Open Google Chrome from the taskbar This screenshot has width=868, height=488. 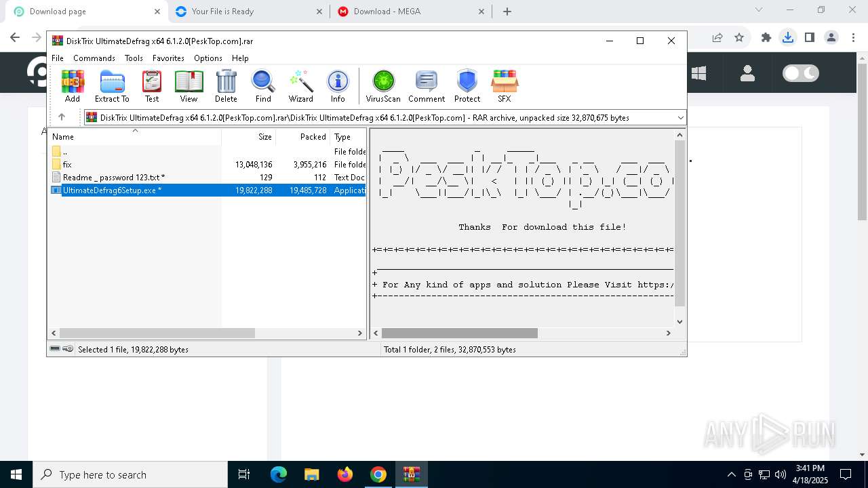(x=378, y=474)
